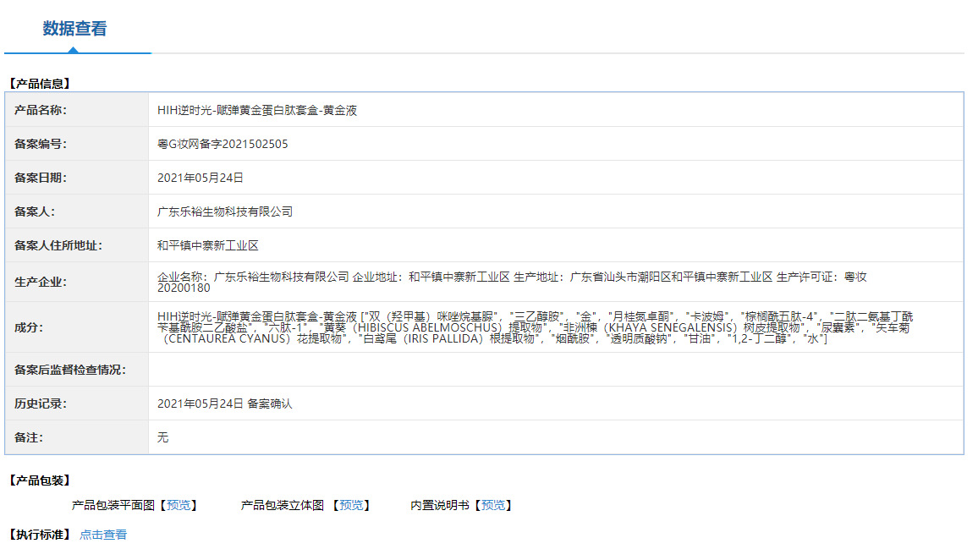
Task: Click the 产品名称 row label
Action: 41,110
